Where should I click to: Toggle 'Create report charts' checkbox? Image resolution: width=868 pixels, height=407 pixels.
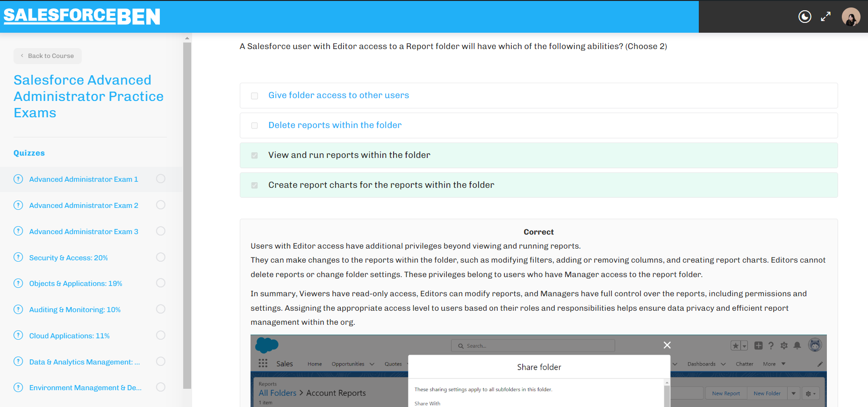coord(254,186)
